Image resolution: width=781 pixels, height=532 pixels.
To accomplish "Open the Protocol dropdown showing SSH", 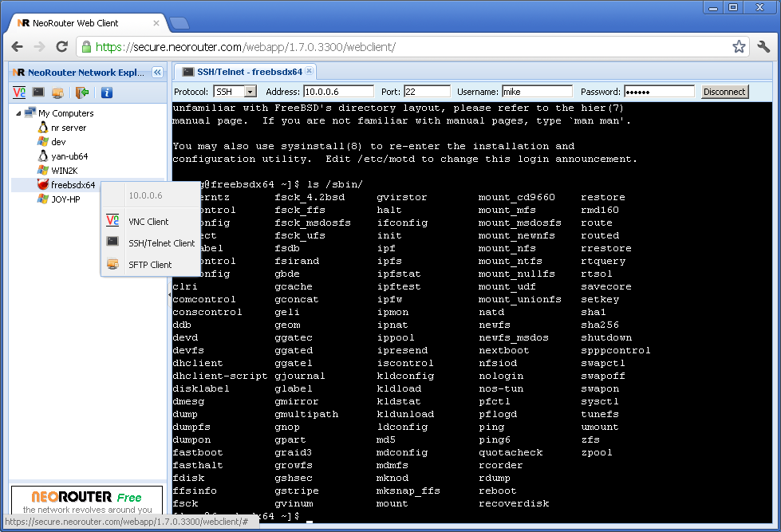I will 249,91.
